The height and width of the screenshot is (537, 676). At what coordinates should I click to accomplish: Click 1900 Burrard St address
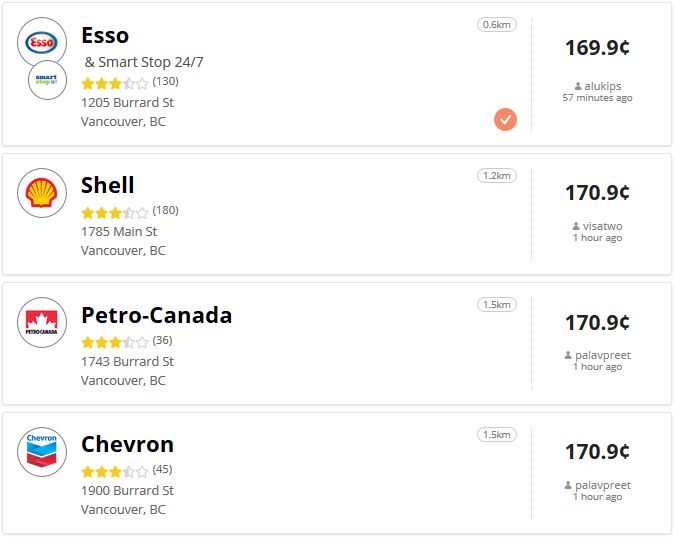coord(127,490)
